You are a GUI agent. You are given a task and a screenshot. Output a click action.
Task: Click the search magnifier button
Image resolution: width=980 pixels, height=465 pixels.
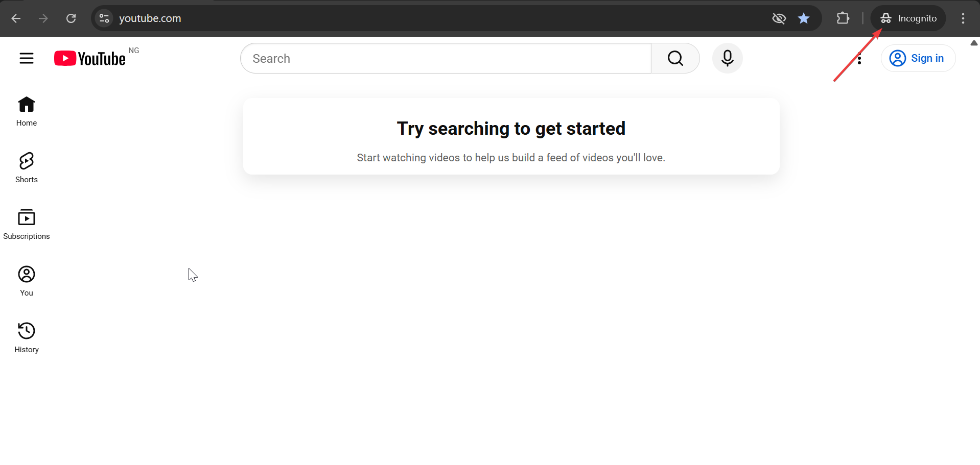675,58
